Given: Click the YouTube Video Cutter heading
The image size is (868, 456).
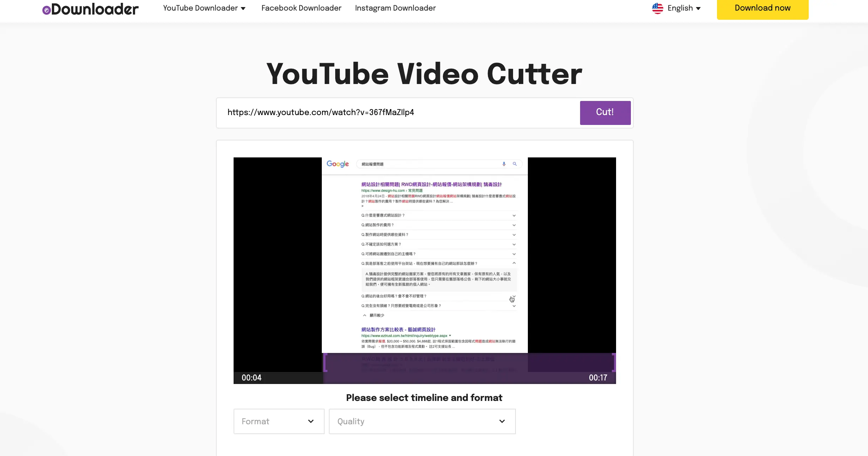Looking at the screenshot, I should point(424,74).
